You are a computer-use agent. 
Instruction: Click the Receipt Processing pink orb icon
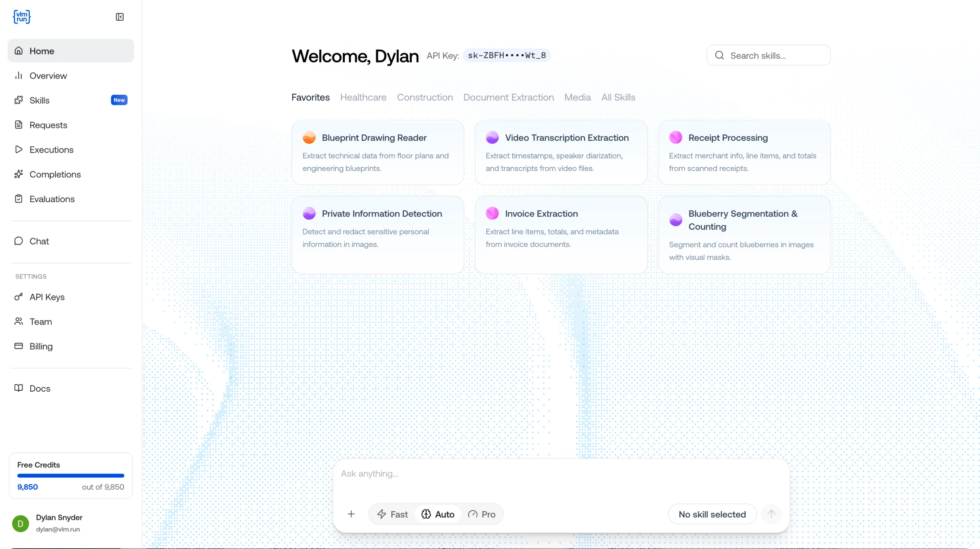pyautogui.click(x=676, y=137)
